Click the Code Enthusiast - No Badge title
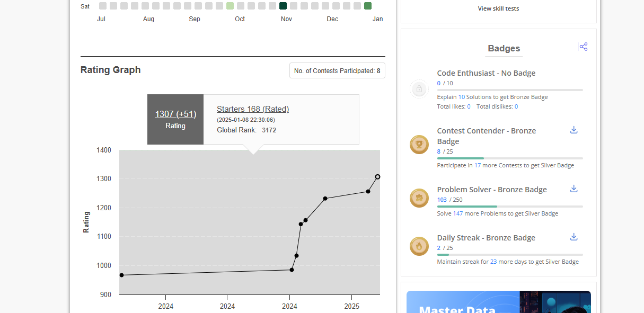This screenshot has height=313, width=644. pyautogui.click(x=486, y=73)
